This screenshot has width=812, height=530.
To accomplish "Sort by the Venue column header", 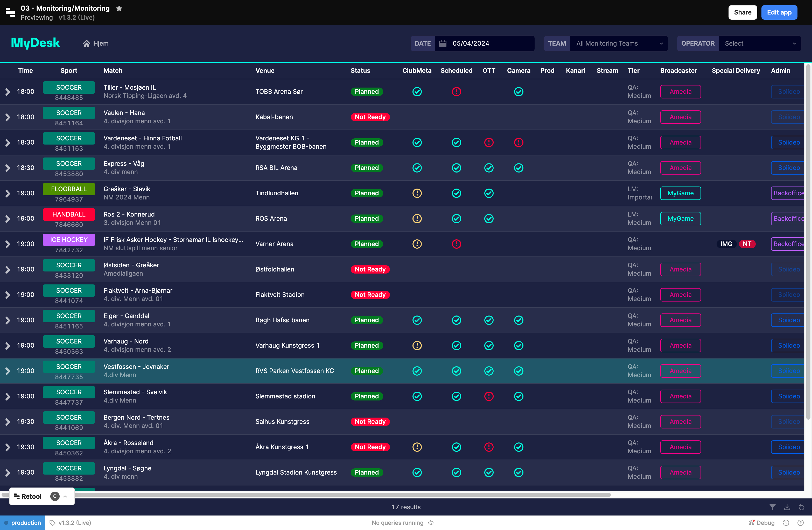I will (x=265, y=70).
